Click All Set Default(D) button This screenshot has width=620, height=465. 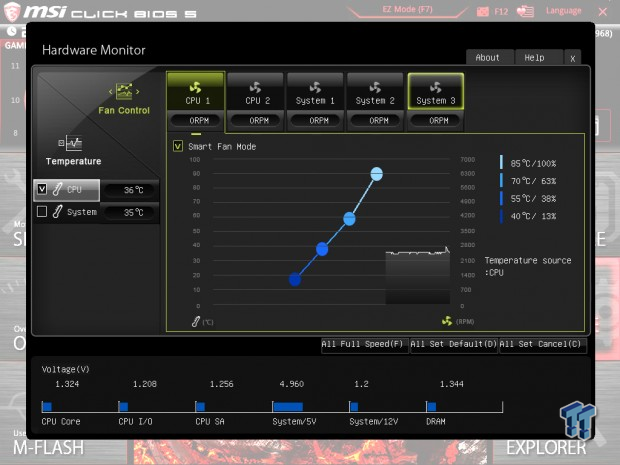pos(454,345)
